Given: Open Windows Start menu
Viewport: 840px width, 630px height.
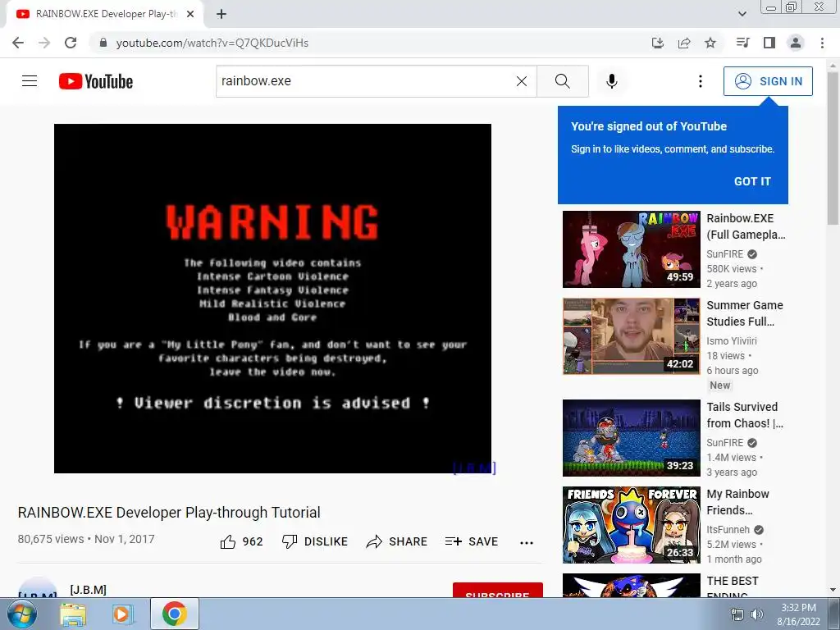Looking at the screenshot, I should tap(21, 614).
